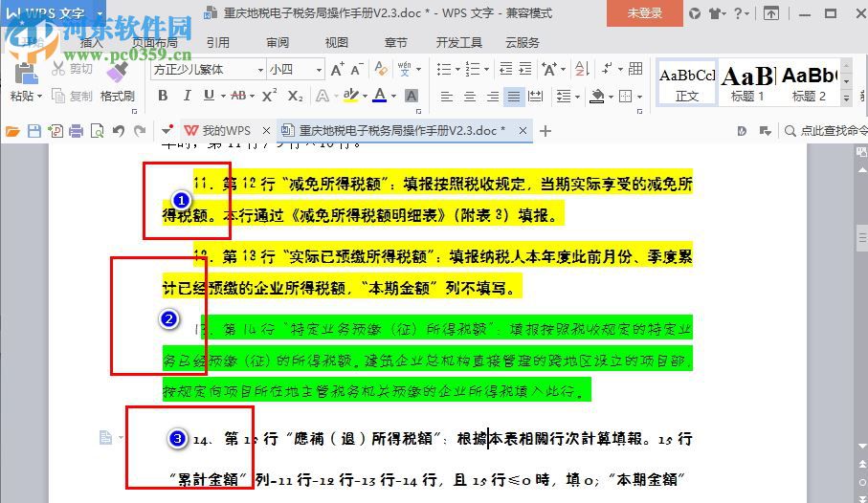Open the 引用 ribbon tab
Screen dimensions: 868x503
217,43
